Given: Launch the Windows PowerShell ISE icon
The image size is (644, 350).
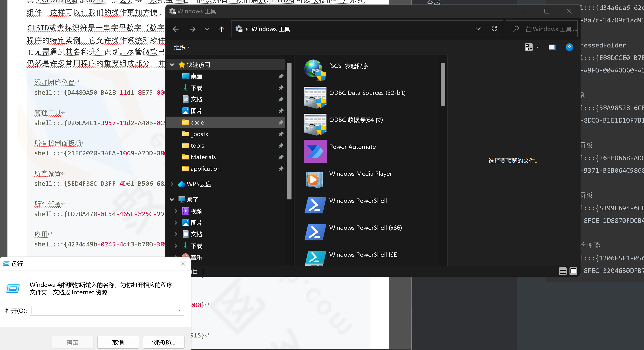Looking at the screenshot, I should tap(315, 258).
